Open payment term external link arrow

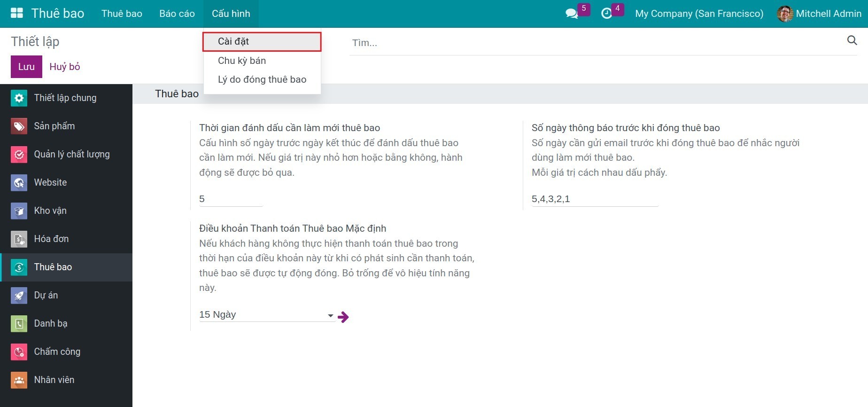343,317
